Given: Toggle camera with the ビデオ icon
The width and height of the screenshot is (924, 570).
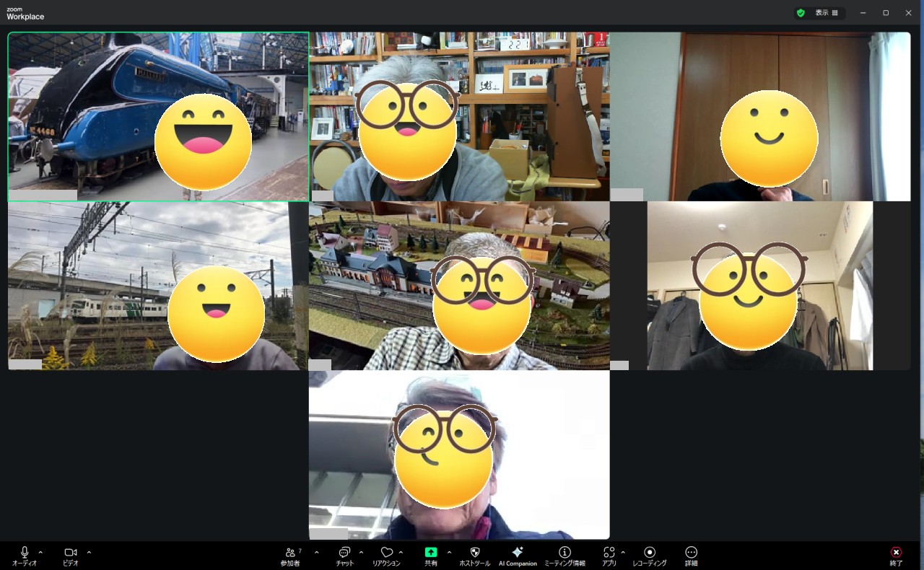Looking at the screenshot, I should [x=70, y=553].
